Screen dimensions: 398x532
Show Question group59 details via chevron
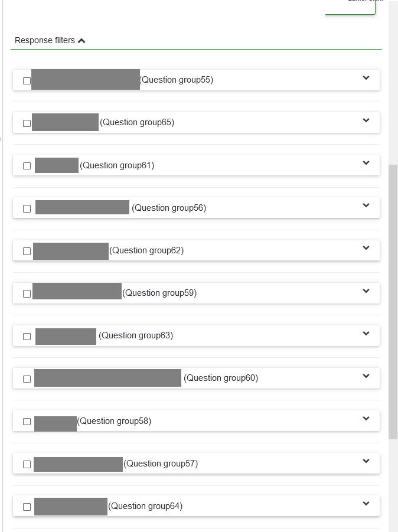click(366, 291)
